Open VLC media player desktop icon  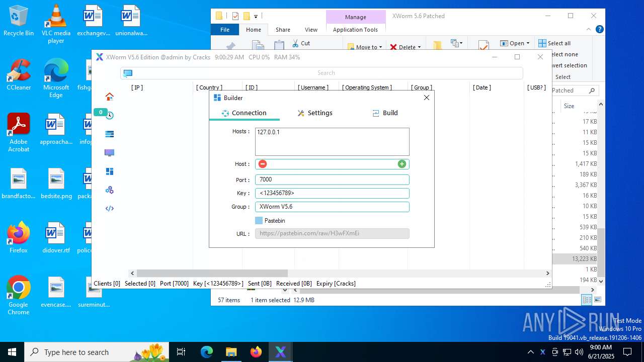point(56,25)
